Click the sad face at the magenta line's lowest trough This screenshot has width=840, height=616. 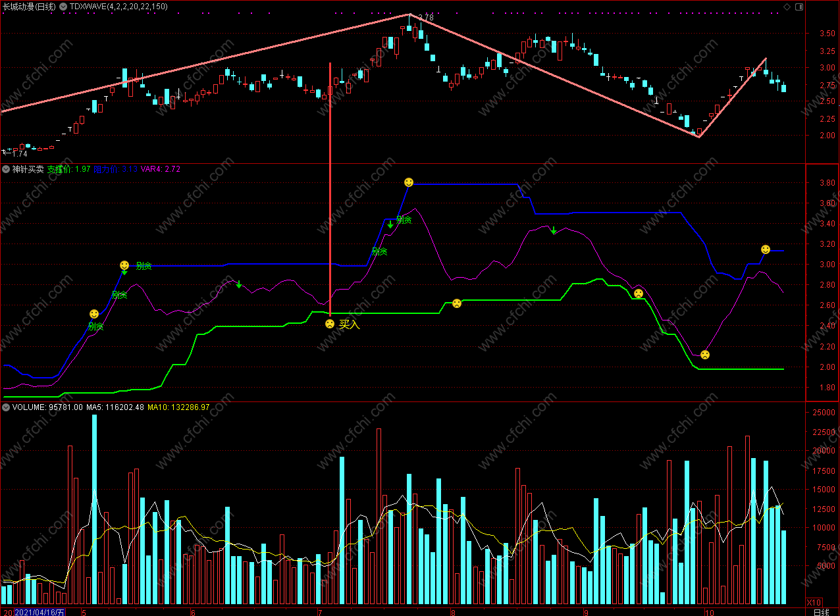click(x=705, y=355)
